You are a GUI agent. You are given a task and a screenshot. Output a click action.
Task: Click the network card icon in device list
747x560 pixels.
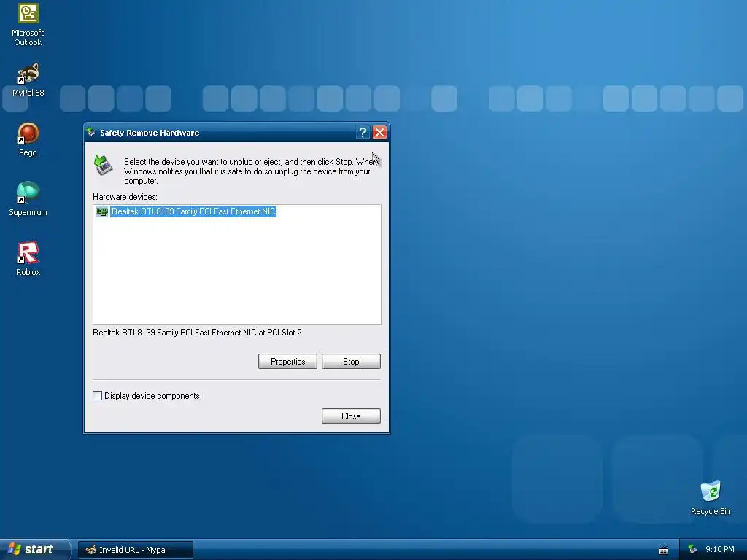pyautogui.click(x=102, y=211)
